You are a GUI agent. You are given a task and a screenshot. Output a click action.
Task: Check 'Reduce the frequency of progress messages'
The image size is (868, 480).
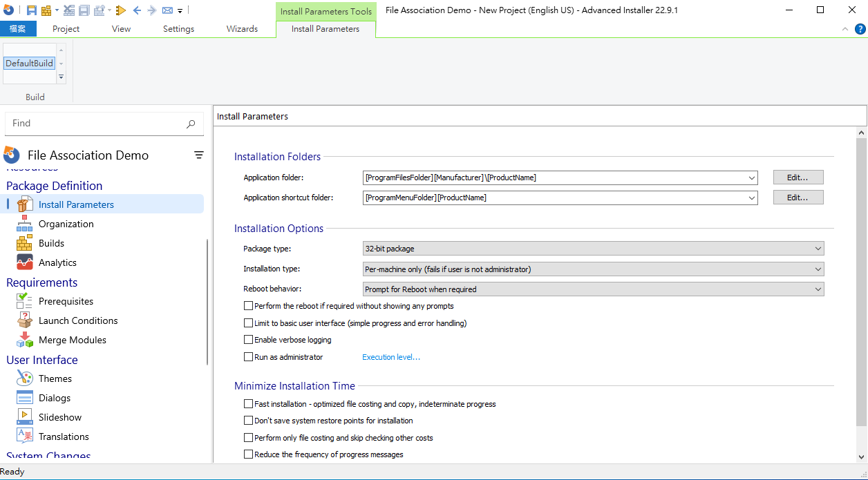(x=249, y=454)
